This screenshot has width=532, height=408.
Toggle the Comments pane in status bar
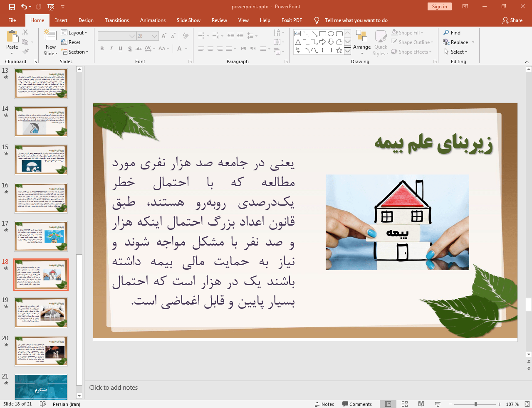coord(357,404)
